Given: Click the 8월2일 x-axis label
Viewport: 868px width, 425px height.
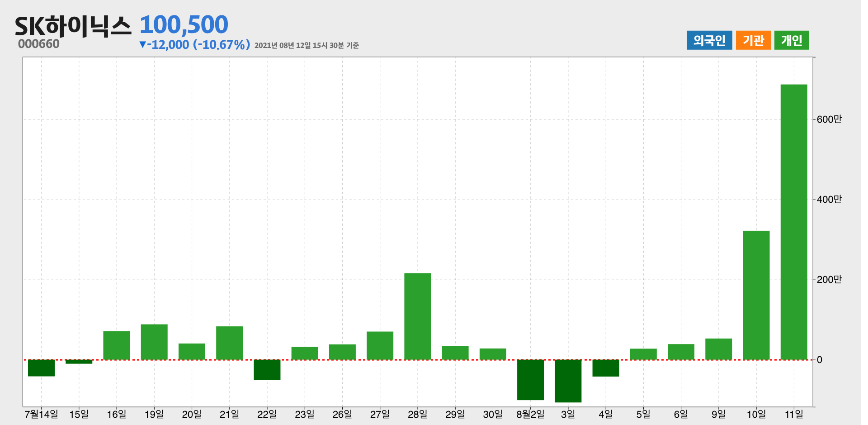Looking at the screenshot, I should 530,414.
